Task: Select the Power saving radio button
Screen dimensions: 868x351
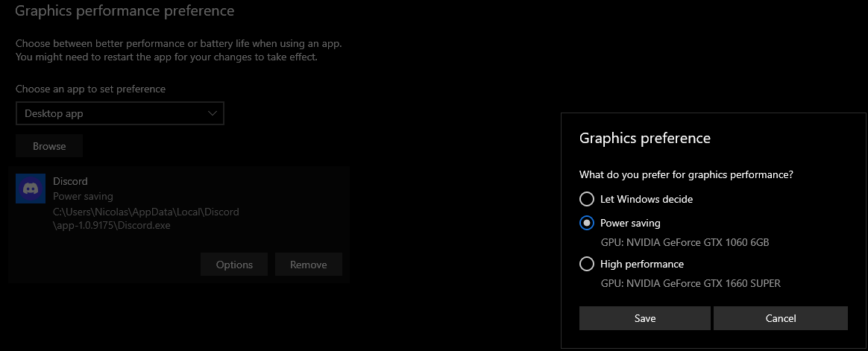Action: click(x=586, y=223)
